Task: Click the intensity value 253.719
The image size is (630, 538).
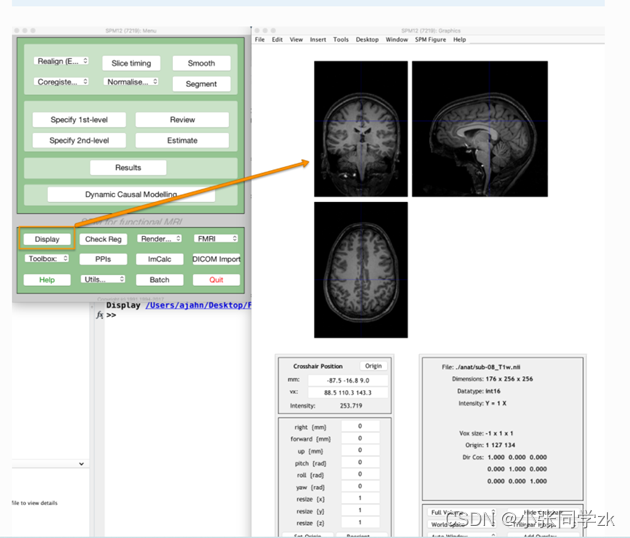Action: [351, 406]
